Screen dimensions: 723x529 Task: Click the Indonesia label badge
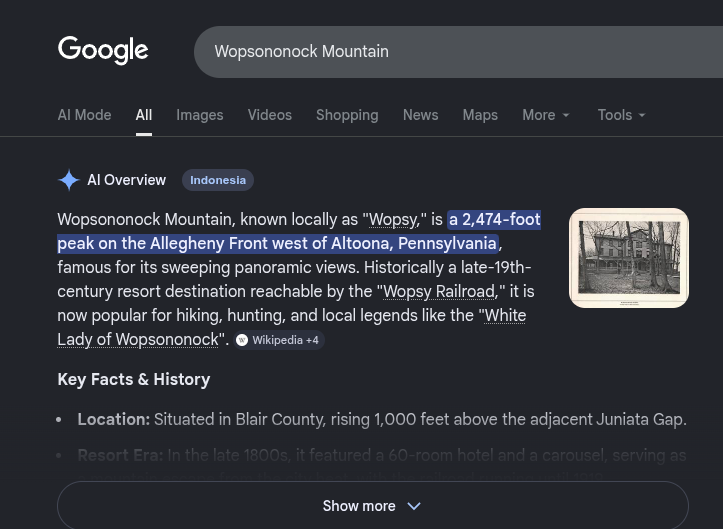(x=218, y=180)
